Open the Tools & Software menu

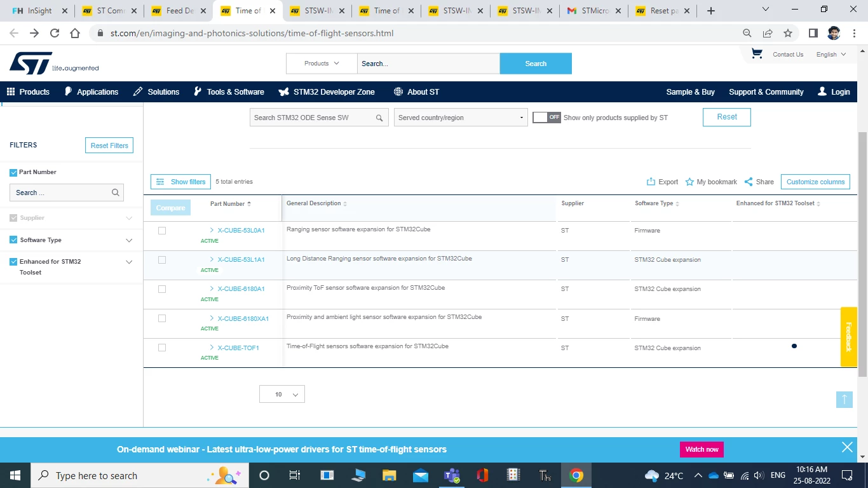[229, 92]
